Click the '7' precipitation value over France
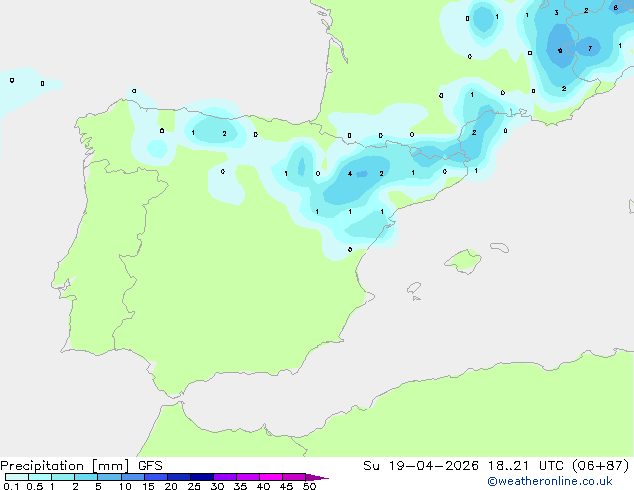 [x=590, y=49]
